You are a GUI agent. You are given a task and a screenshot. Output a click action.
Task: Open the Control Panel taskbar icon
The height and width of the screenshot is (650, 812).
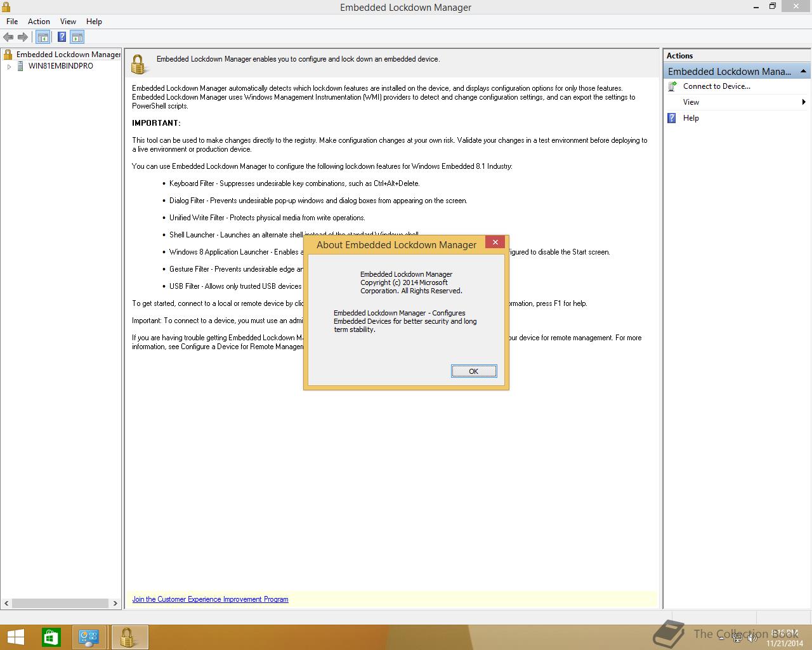[89, 637]
